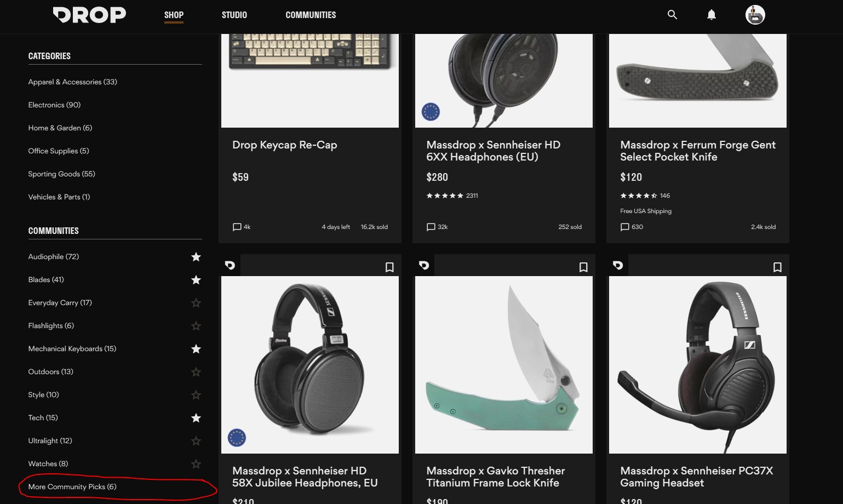Save the PC37X Gaming Headset bookmark
843x504 pixels.
pyautogui.click(x=777, y=267)
